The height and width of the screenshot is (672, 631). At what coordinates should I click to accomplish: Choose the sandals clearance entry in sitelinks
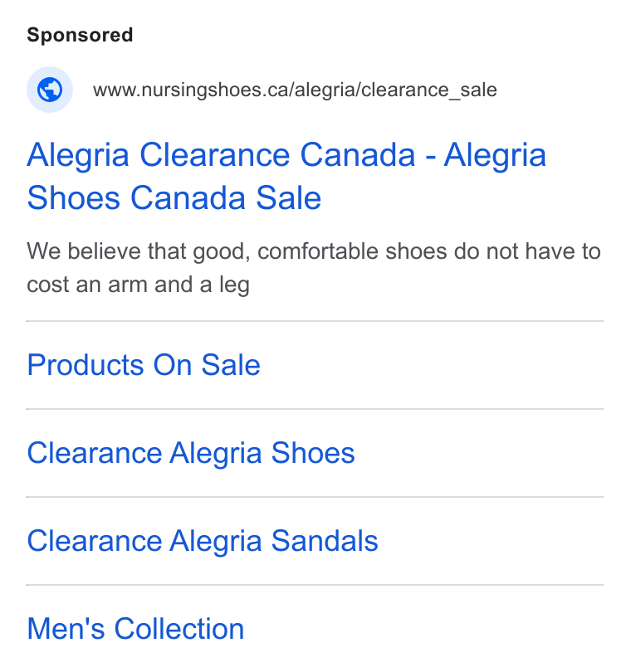click(203, 541)
